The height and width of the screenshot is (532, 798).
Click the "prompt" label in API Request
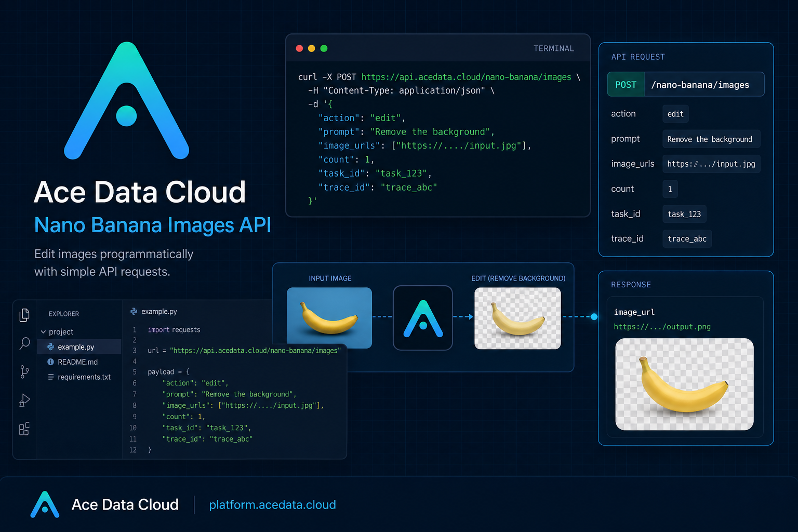click(x=625, y=139)
